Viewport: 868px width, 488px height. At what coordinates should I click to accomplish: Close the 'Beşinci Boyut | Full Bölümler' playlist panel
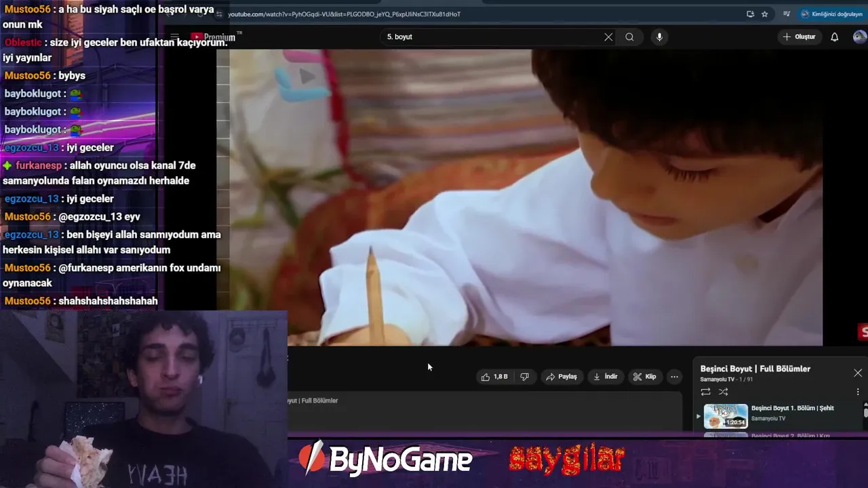point(858,373)
